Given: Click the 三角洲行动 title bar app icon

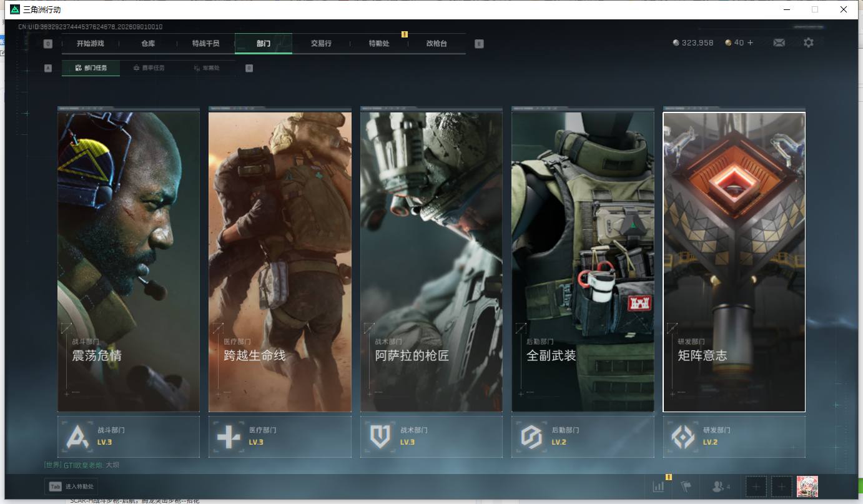Looking at the screenshot, I should [x=14, y=9].
